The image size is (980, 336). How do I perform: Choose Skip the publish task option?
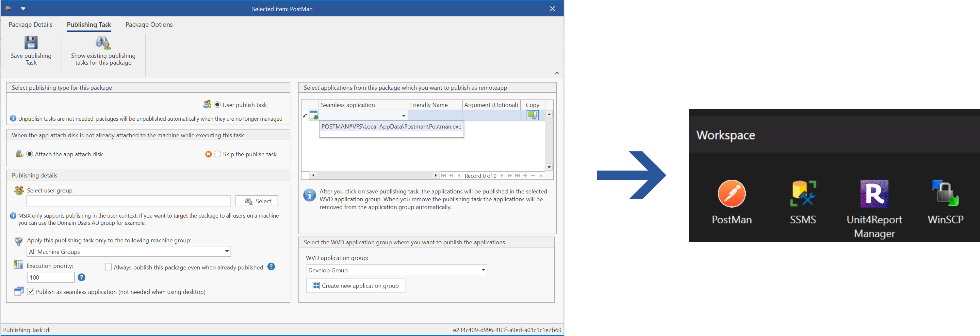tap(218, 154)
